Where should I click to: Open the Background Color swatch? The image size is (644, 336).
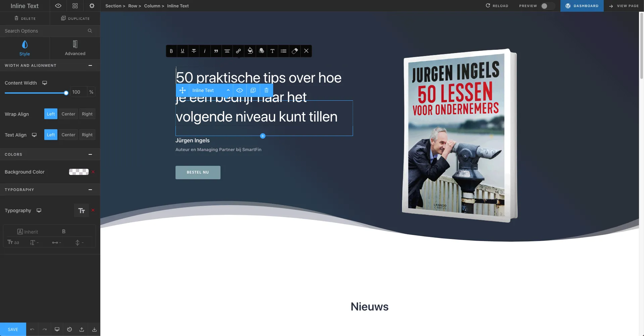[79, 172]
